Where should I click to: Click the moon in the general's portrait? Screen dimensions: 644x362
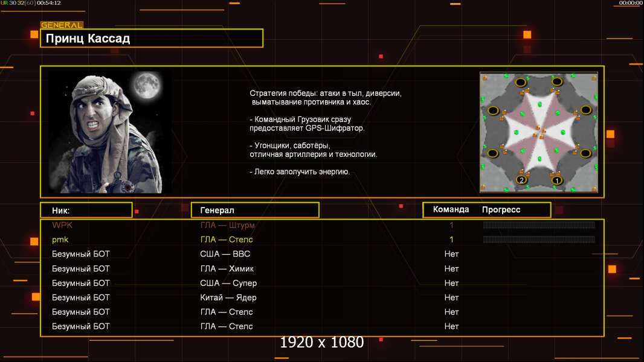click(x=147, y=85)
